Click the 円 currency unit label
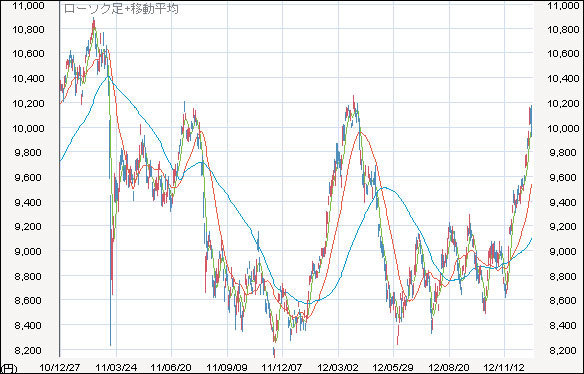This screenshot has height=374, width=584. click(x=8, y=369)
